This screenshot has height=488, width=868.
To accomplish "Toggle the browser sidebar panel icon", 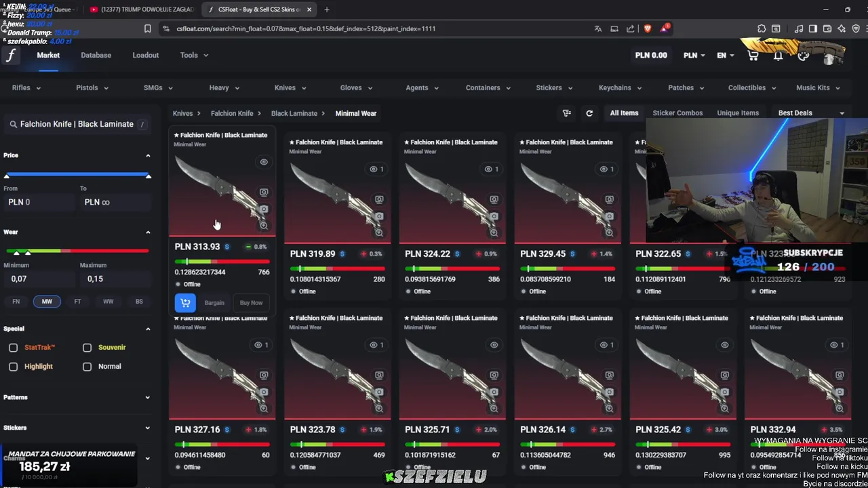I will coord(813,28).
